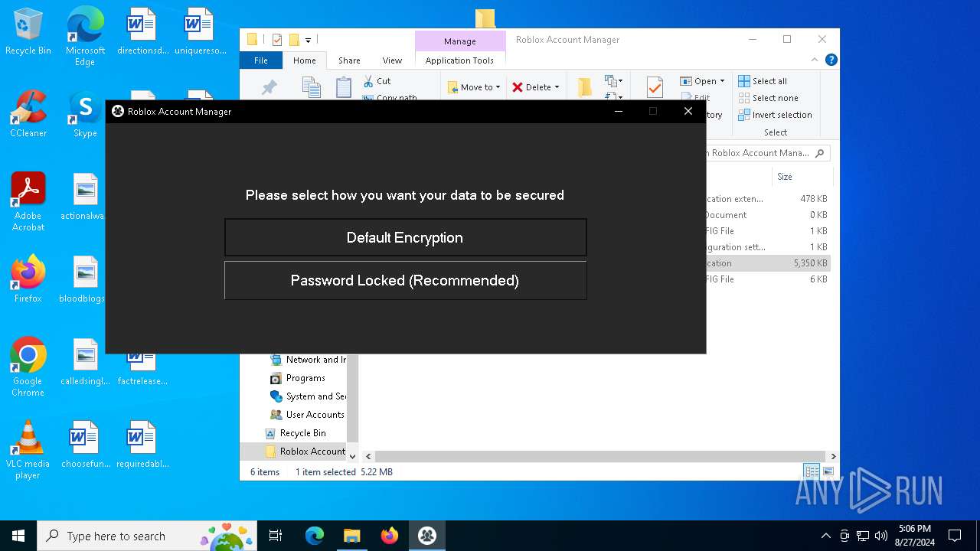Screen dimensions: 980x551
Task: Select System and Security tree item
Action: [x=308, y=396]
